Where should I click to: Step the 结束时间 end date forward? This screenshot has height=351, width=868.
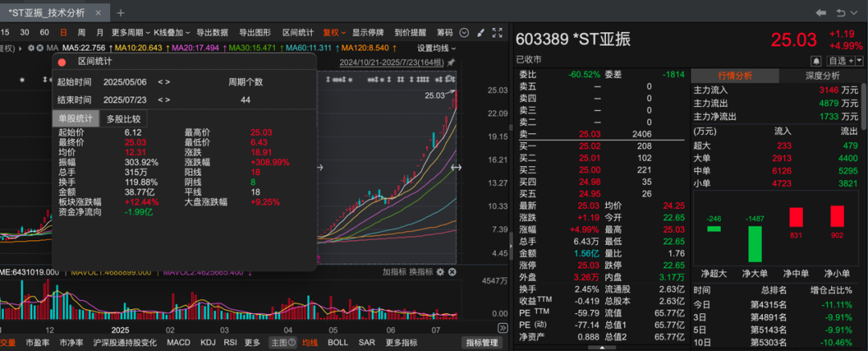tap(167, 100)
